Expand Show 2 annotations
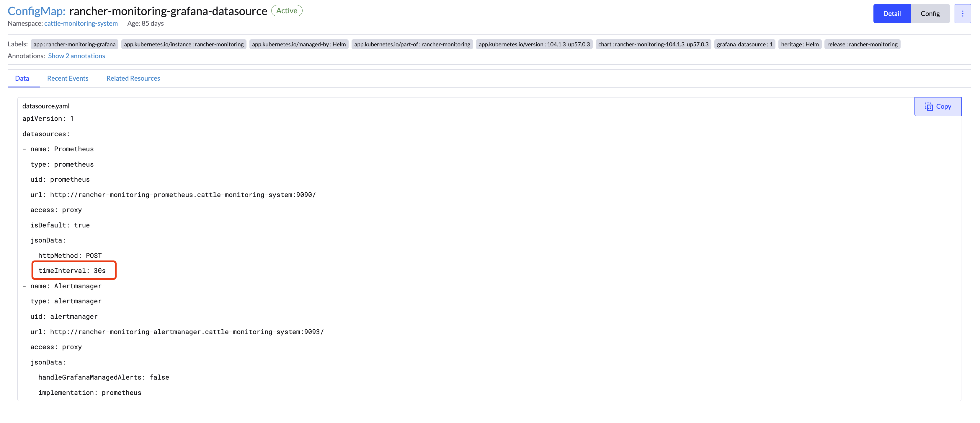This screenshot has height=423, width=980. [76, 56]
